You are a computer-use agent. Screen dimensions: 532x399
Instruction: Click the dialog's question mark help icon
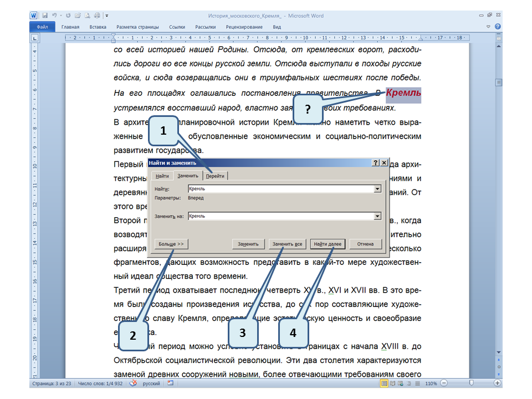(375, 163)
